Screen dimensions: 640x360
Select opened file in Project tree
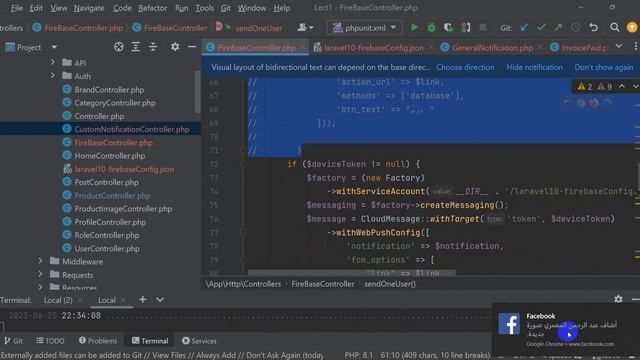[x=118, y=47]
